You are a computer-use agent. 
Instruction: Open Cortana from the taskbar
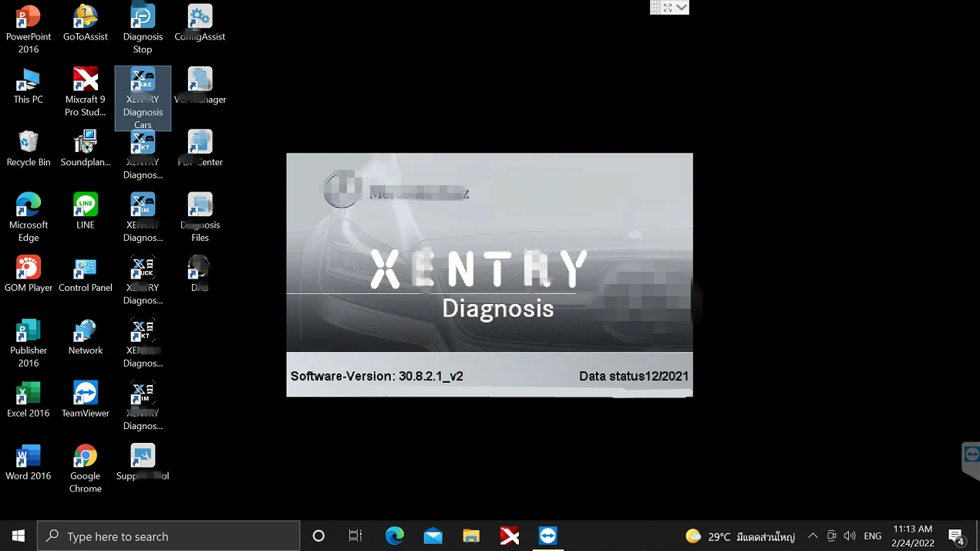coord(318,536)
